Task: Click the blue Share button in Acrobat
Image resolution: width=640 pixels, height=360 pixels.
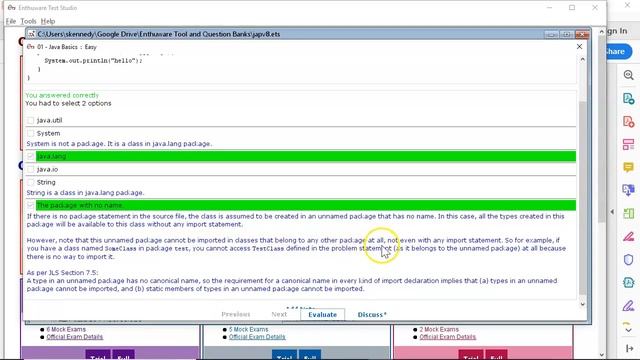Action: tap(618, 51)
